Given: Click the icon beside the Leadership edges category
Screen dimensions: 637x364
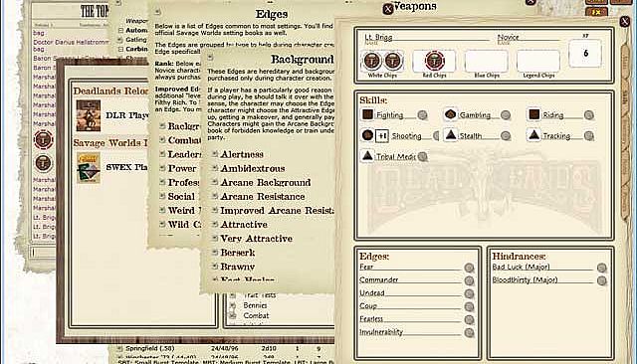Looking at the screenshot, I should click(162, 154).
